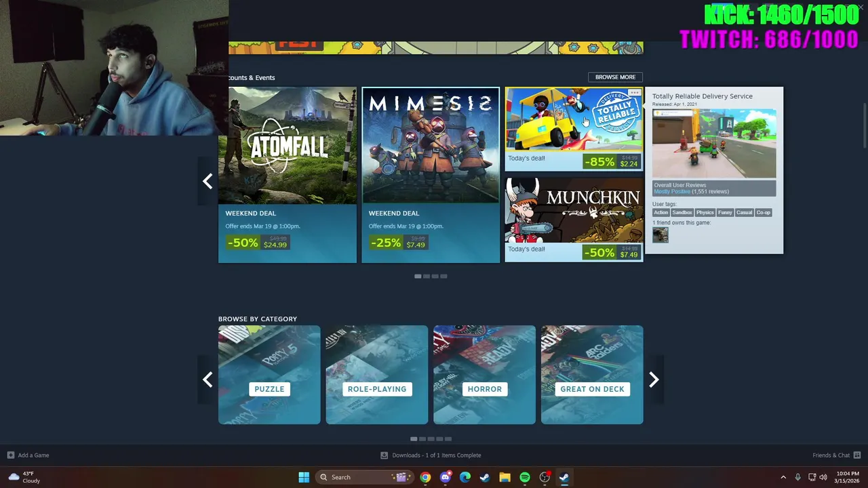
Task: Click the Munchkin -50% $7.49 price
Action: (612, 252)
